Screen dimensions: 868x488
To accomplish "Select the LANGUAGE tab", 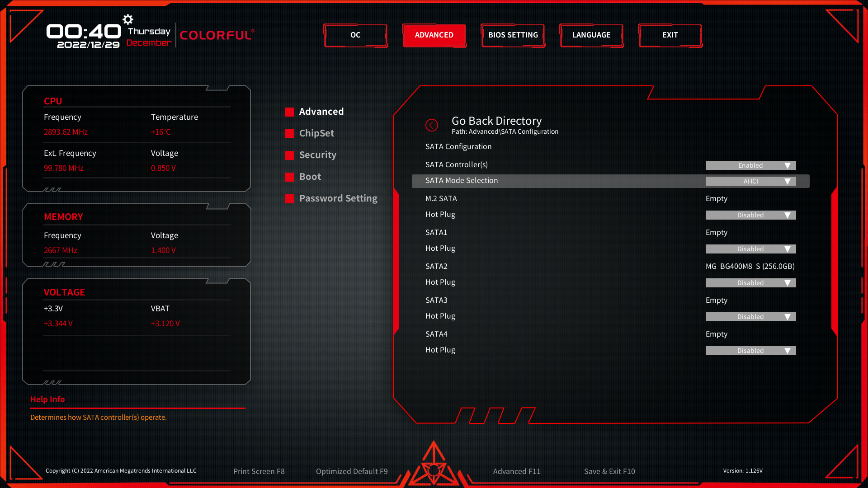I will 591,35.
